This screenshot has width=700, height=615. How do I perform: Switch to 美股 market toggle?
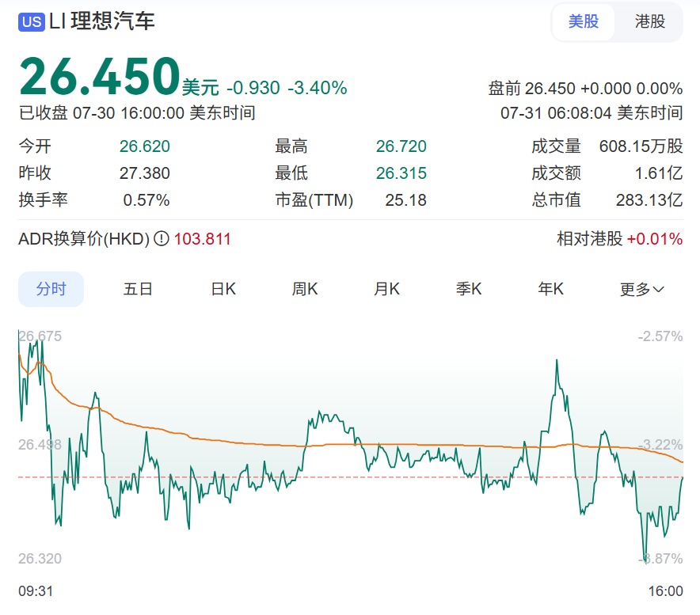click(x=583, y=21)
